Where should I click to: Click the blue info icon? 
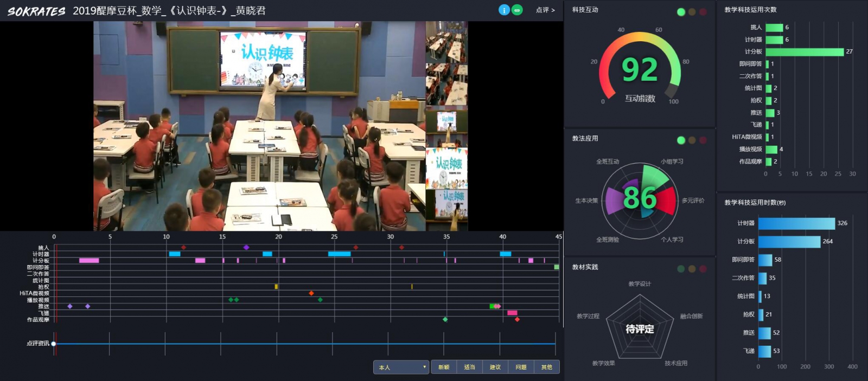(x=504, y=10)
